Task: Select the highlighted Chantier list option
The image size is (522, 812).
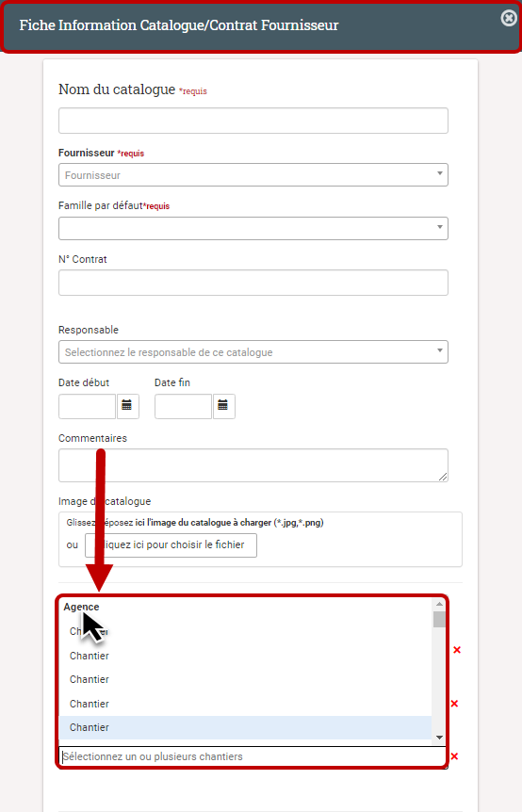Action: pos(246,727)
